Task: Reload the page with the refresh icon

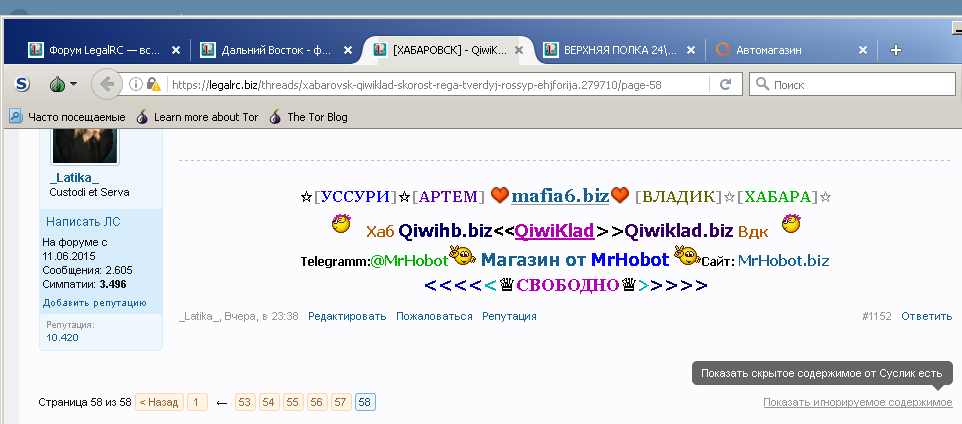Action: point(725,85)
